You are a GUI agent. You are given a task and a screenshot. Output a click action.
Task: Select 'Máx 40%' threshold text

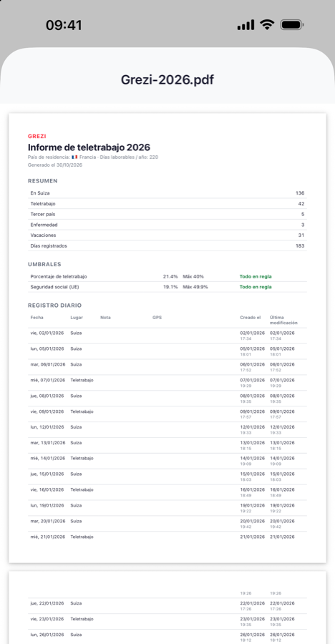[193, 277]
